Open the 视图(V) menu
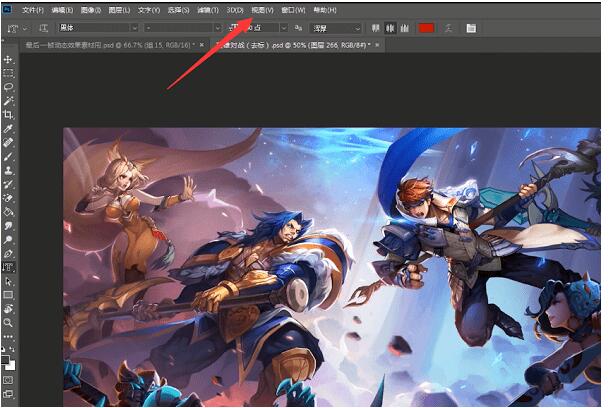The image size is (609, 408). point(263,10)
